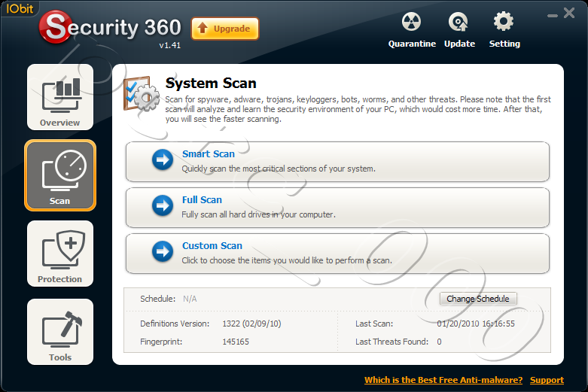Click the Setting label text
Viewport: 588px width, 392px height.
click(504, 44)
